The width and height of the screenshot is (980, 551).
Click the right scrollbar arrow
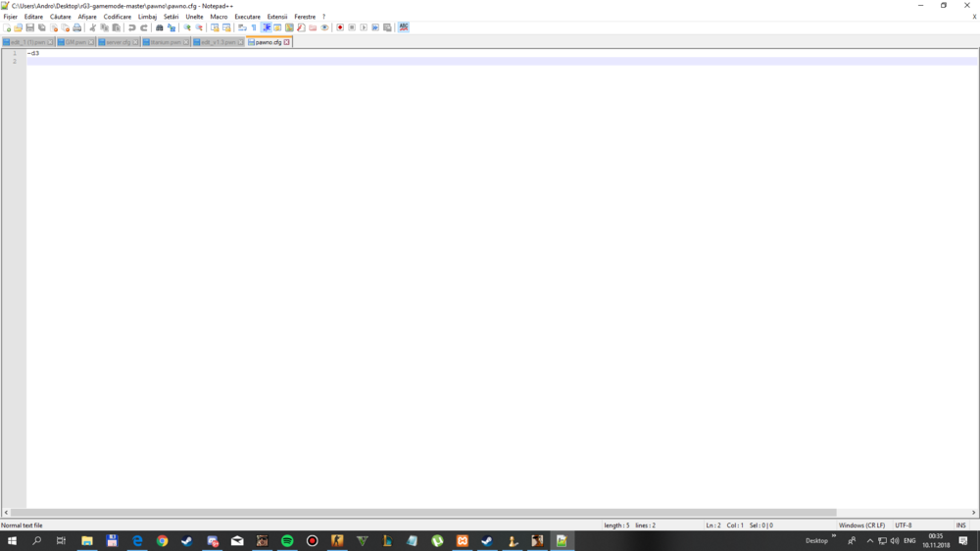973,512
